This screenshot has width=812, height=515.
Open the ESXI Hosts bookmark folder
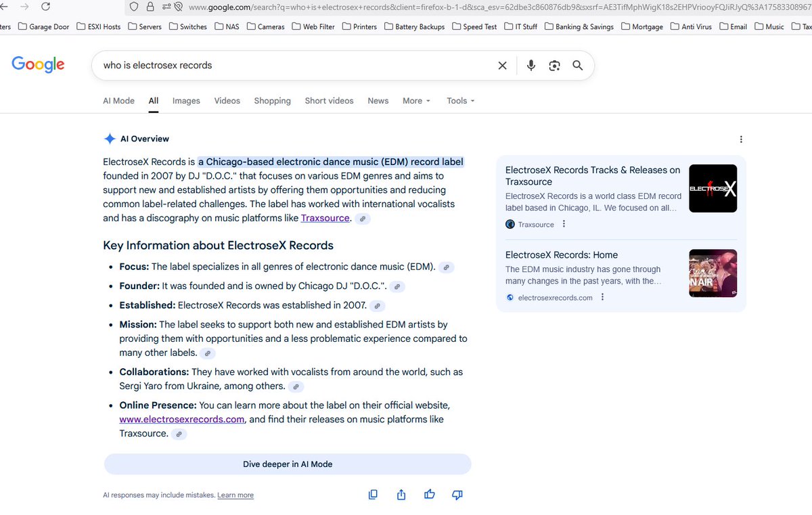(x=99, y=26)
